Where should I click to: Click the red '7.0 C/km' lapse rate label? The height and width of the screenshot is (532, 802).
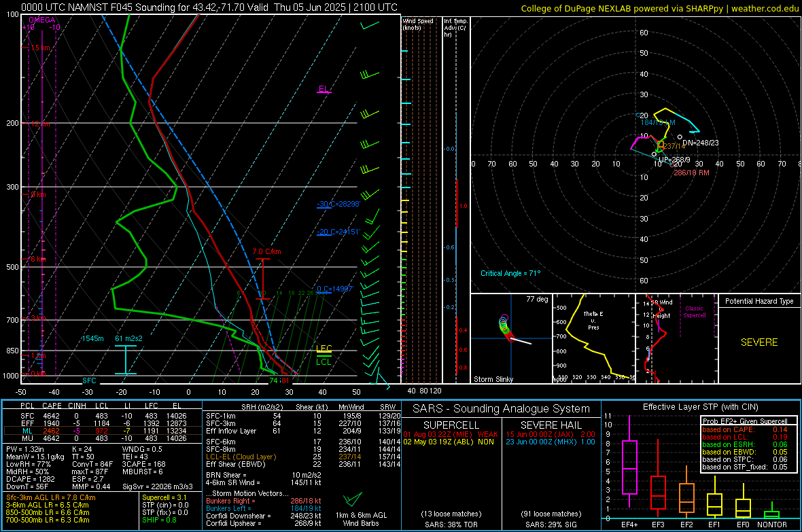[x=266, y=251]
